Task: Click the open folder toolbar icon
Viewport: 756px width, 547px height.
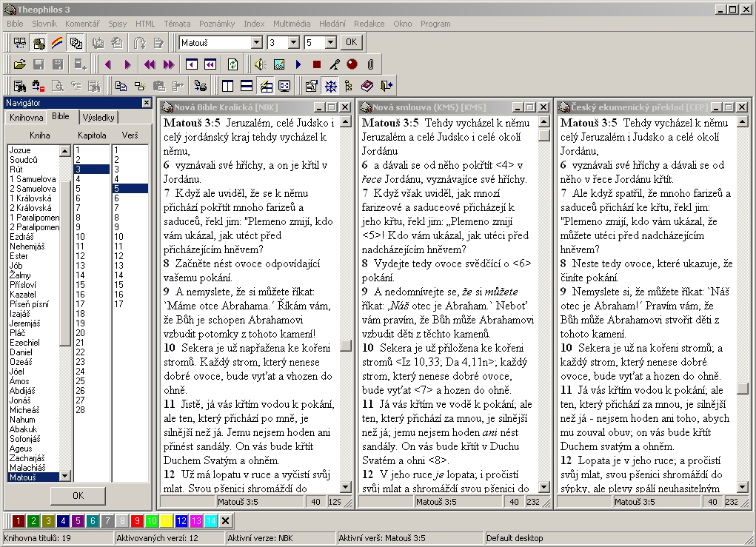Action: [19, 64]
